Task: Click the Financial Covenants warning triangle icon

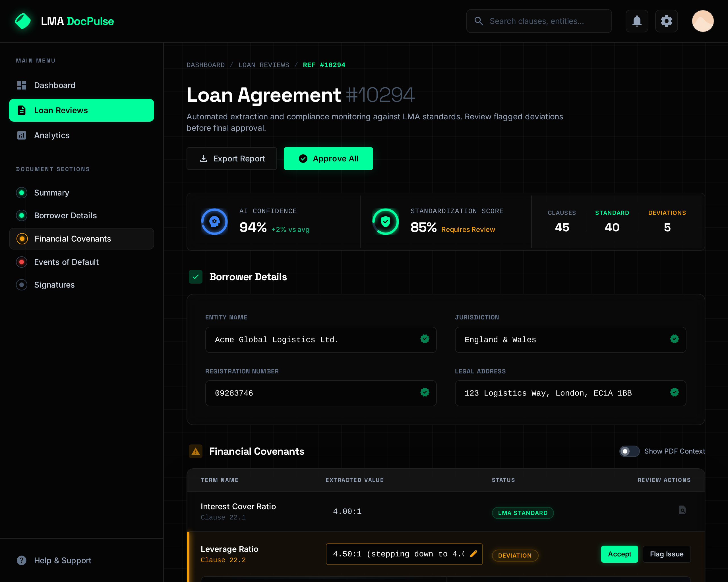Action: pos(195,452)
